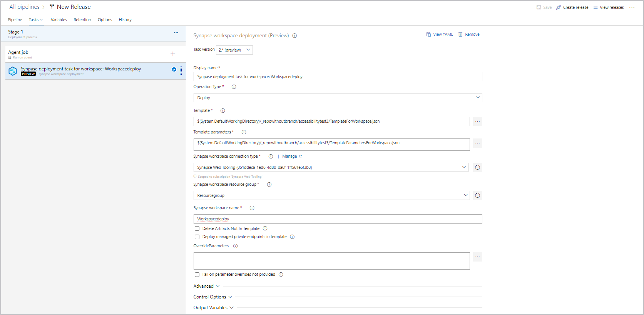Open the Retention tab
The width and height of the screenshot is (644, 315).
[82, 20]
